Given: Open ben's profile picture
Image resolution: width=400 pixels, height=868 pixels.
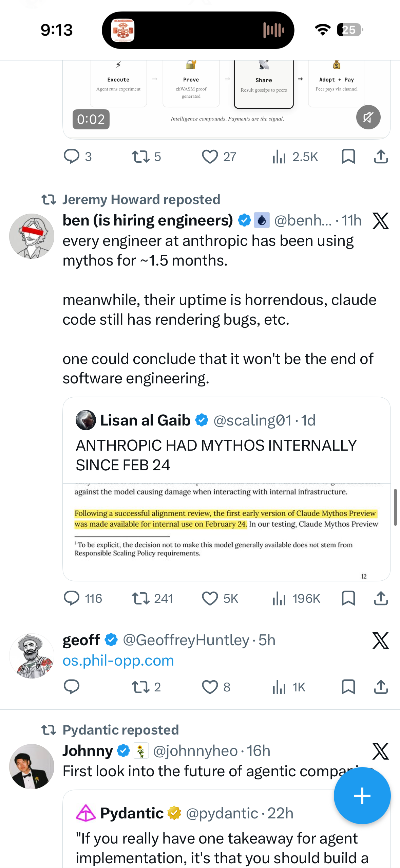Looking at the screenshot, I should point(32,236).
